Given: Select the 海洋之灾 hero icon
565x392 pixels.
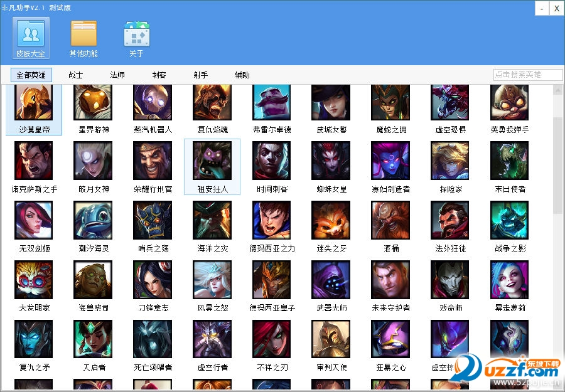Looking at the screenshot, I should click(212, 220).
